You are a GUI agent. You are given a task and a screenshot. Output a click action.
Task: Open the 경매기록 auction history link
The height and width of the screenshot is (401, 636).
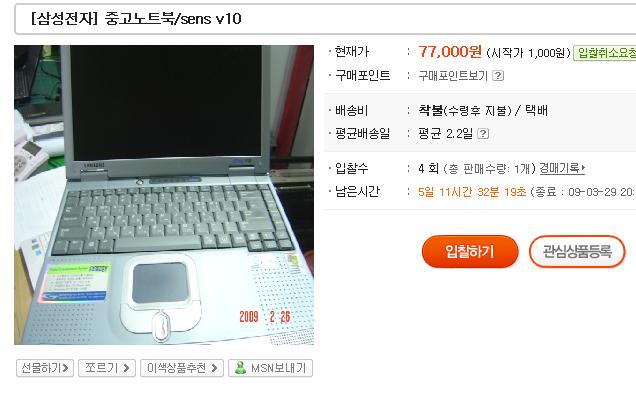560,168
